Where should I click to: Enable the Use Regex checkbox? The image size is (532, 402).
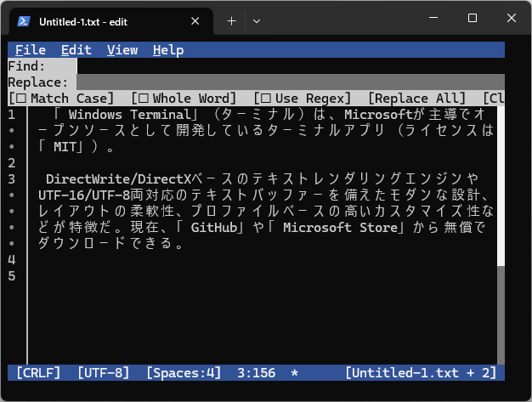(303, 99)
